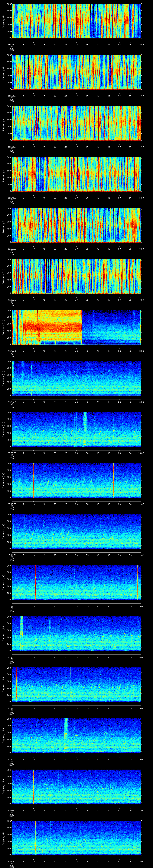Select the spectrogram panel starting at 23:04:00
Viewport: 153px width, 868px height.
pos(77,174)
